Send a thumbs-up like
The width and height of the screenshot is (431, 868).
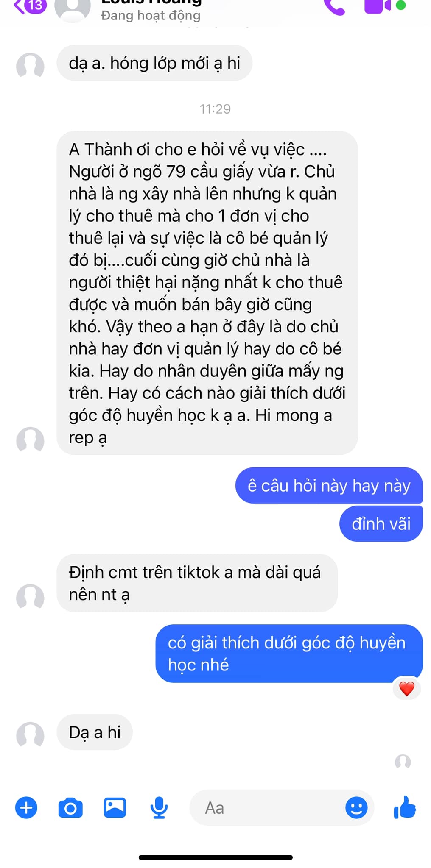pos(405,807)
